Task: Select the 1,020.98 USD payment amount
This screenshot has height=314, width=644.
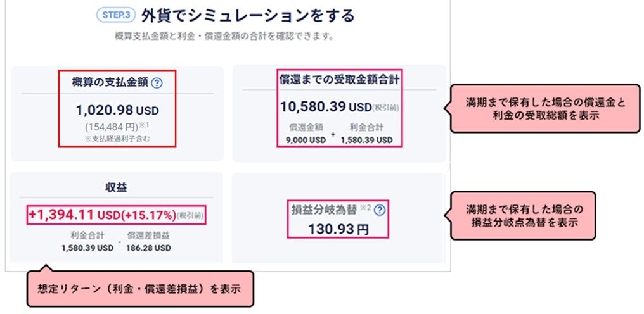Action: pos(117,110)
